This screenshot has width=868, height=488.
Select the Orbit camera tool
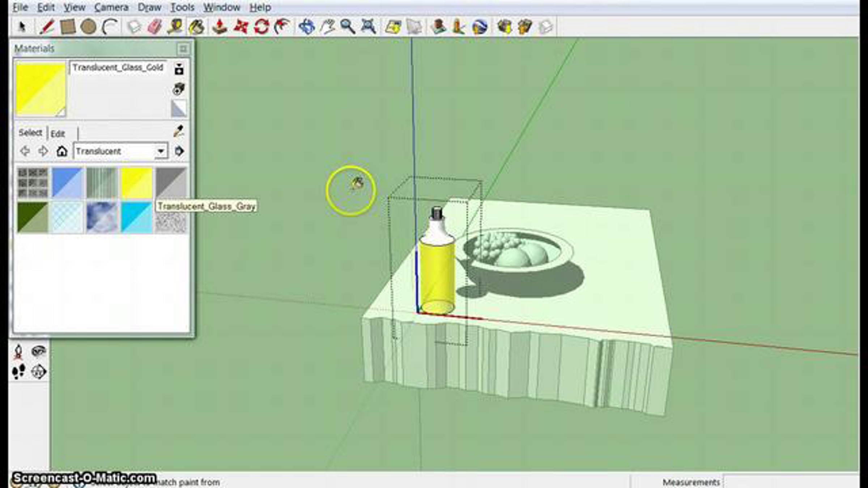[x=307, y=27]
